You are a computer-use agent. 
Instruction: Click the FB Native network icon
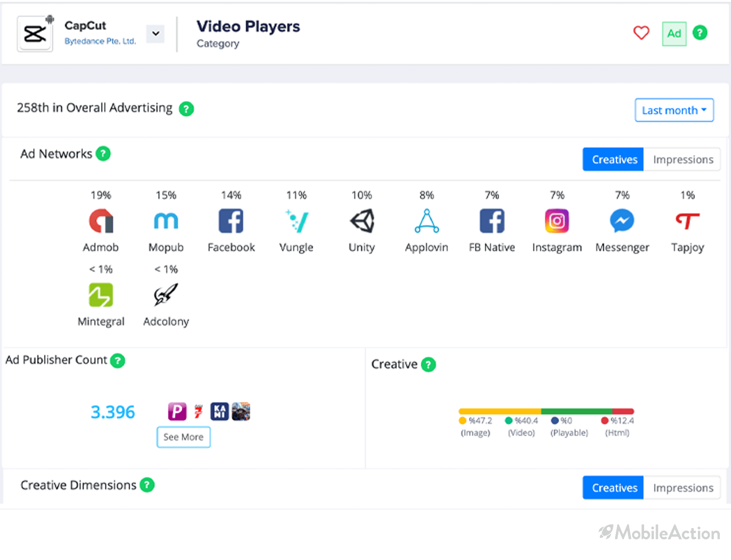pos(492,221)
